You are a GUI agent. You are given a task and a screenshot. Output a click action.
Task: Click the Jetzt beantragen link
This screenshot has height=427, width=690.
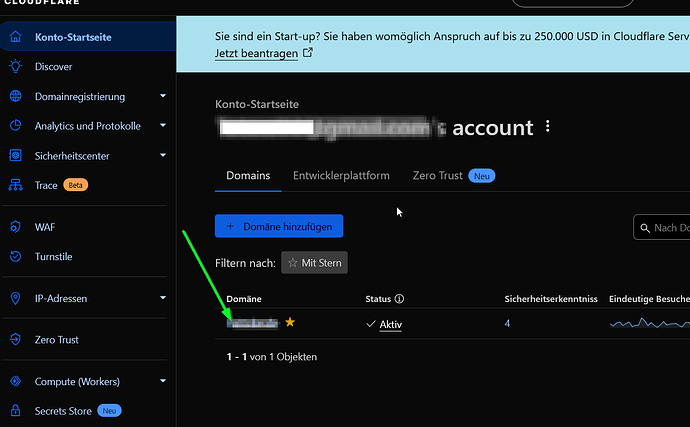256,54
